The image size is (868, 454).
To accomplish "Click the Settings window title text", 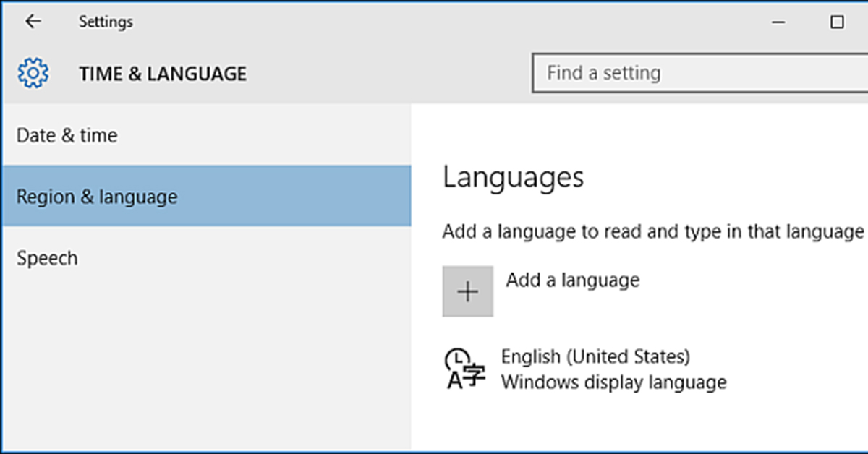I will coord(106,22).
